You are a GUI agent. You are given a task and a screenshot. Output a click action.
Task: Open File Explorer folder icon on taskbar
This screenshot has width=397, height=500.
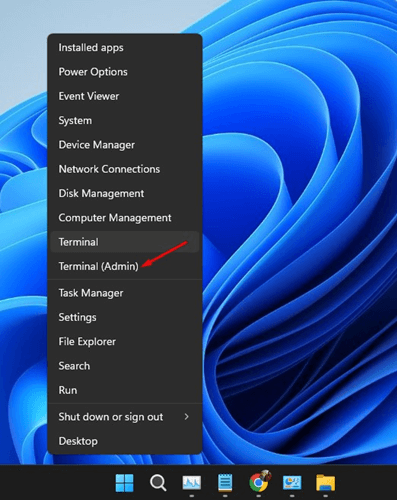[325, 483]
